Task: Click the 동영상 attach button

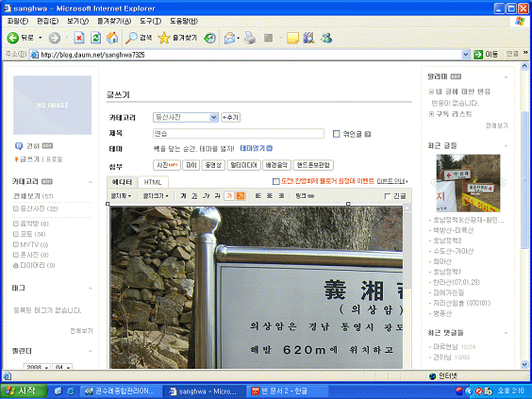Action: 213,165
